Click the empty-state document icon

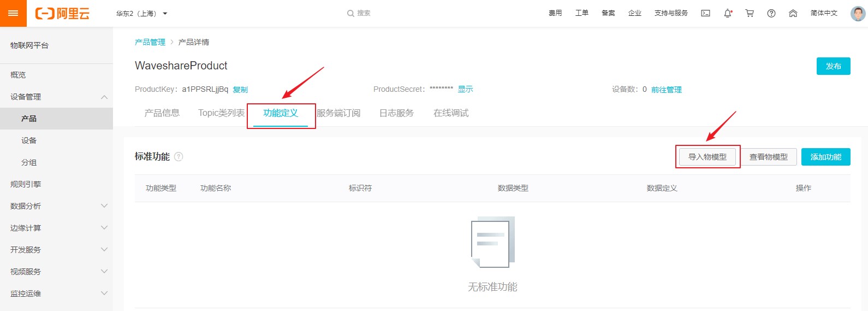pyautogui.click(x=493, y=242)
